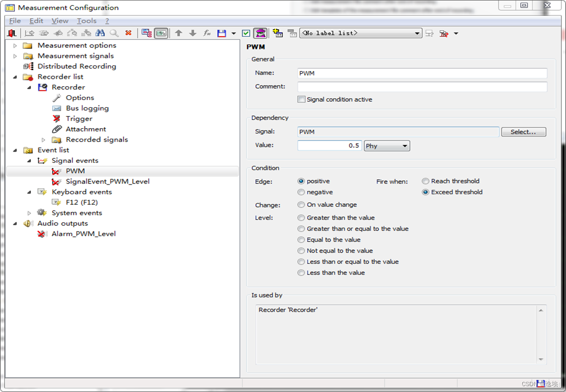The image size is (566, 392).
Task: Click the highlighted percent display icon
Action: (161, 33)
